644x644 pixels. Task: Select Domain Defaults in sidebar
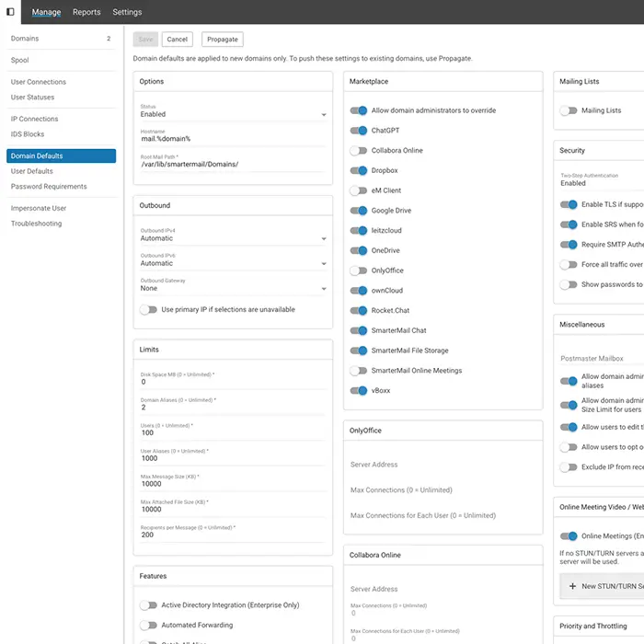coord(62,155)
